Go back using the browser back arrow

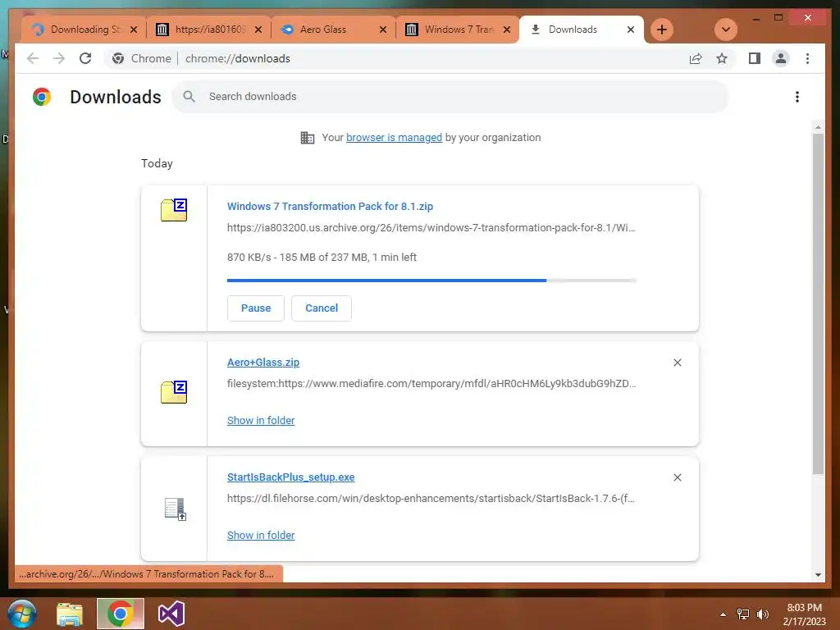(33, 58)
